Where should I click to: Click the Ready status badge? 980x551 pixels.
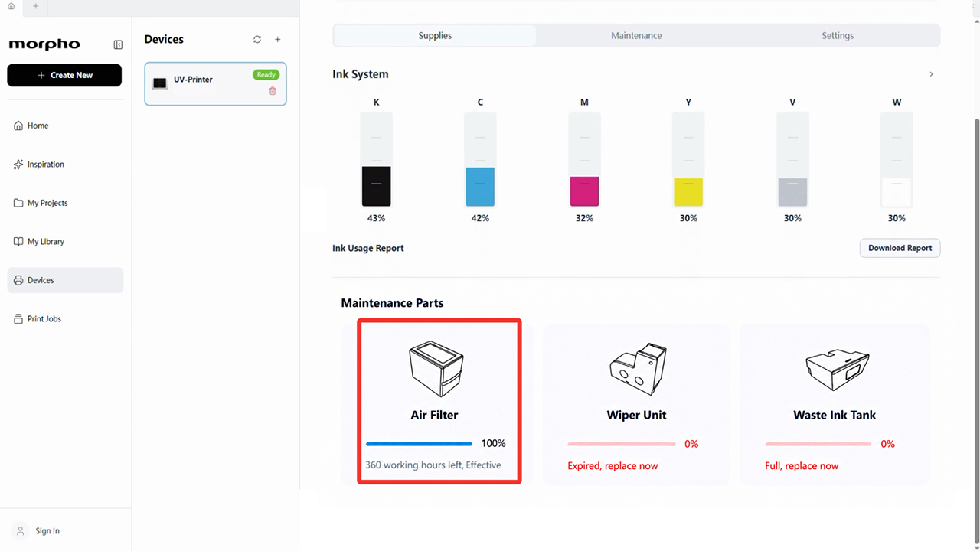pos(266,75)
